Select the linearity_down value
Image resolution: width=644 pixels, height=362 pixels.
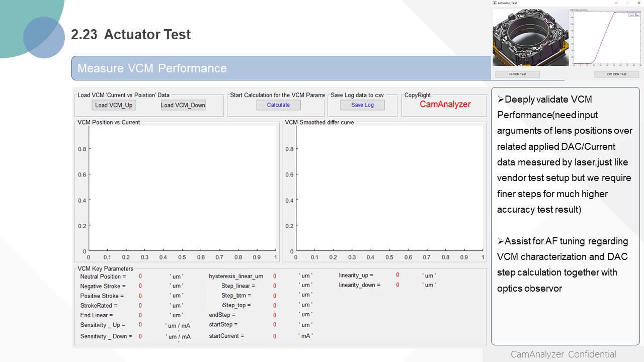[x=397, y=285]
